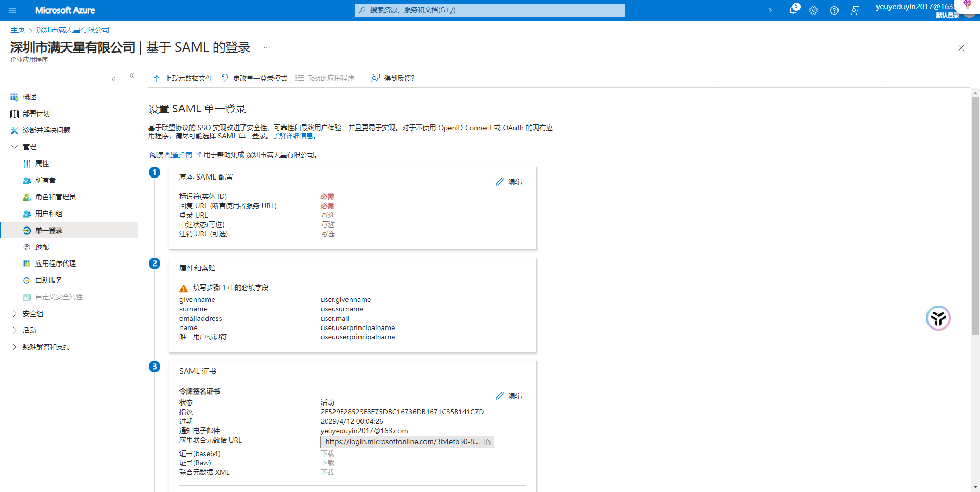Open portal settings gear

(814, 10)
